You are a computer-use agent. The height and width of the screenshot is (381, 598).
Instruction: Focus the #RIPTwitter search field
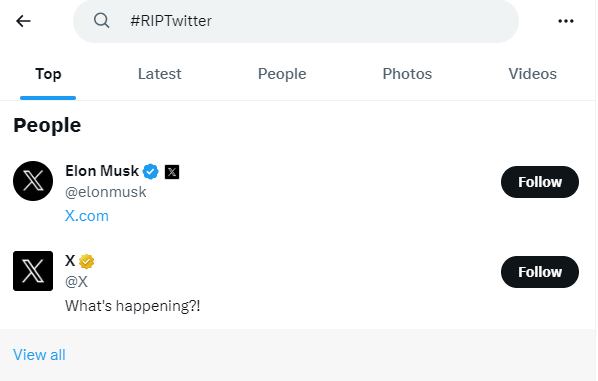[296, 21]
